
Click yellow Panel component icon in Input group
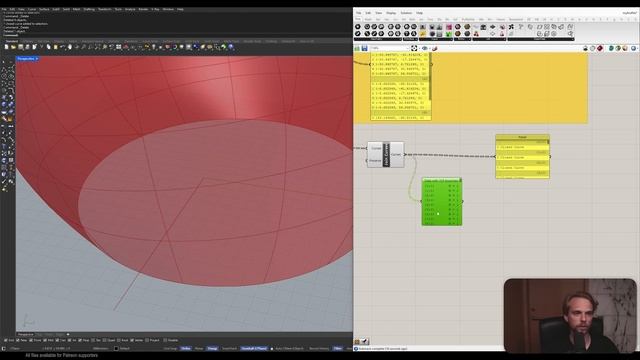[422, 33]
